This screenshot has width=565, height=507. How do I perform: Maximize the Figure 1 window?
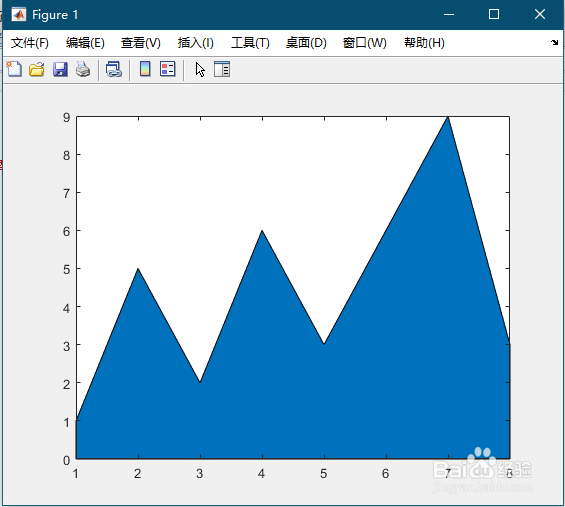pos(494,14)
